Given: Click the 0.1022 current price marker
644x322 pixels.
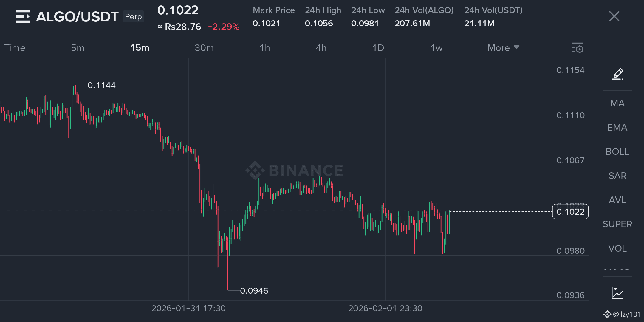Looking at the screenshot, I should tap(570, 212).
